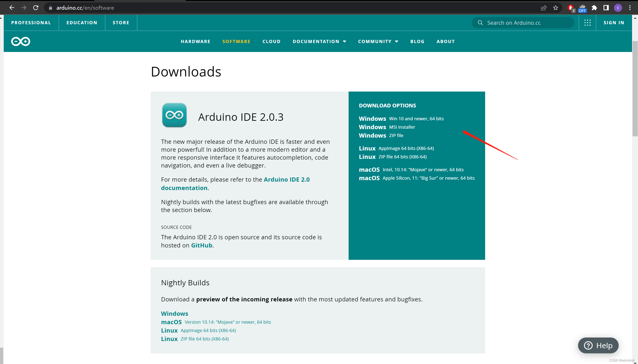The width and height of the screenshot is (638, 364).
Task: Click the page vertical scrollbar
Action: click(635, 89)
